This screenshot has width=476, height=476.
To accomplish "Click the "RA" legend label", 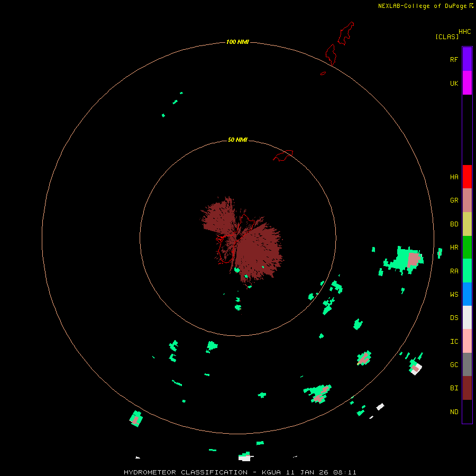I will click(x=454, y=271).
